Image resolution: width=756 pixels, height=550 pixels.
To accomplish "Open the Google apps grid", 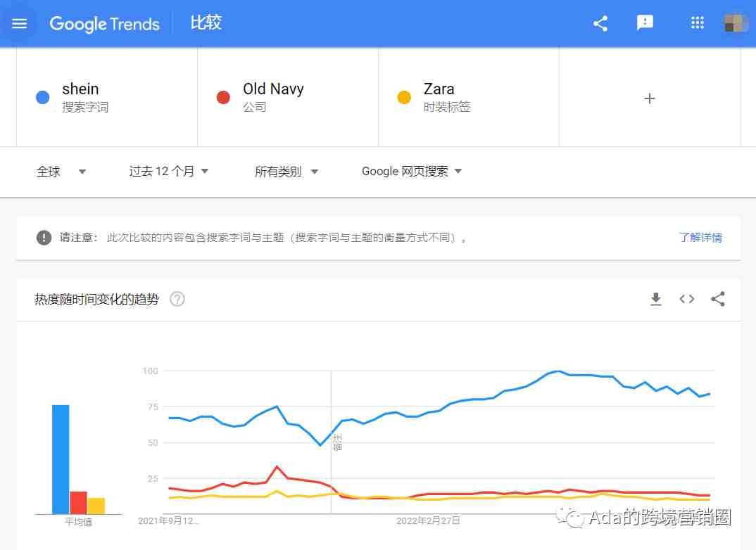I will click(697, 23).
